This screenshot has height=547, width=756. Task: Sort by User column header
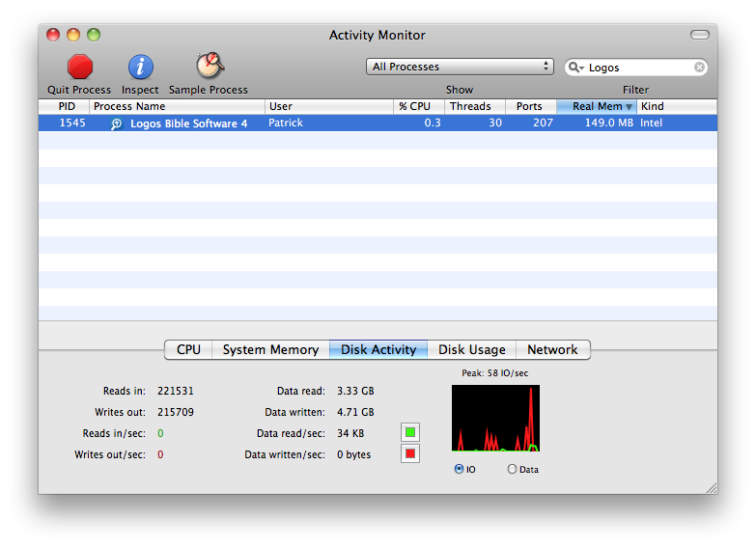coord(329,106)
